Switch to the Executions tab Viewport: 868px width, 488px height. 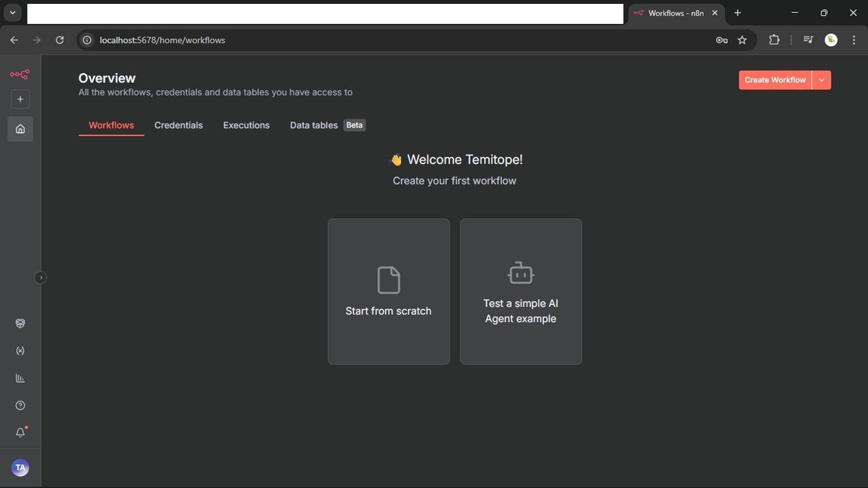click(x=247, y=125)
